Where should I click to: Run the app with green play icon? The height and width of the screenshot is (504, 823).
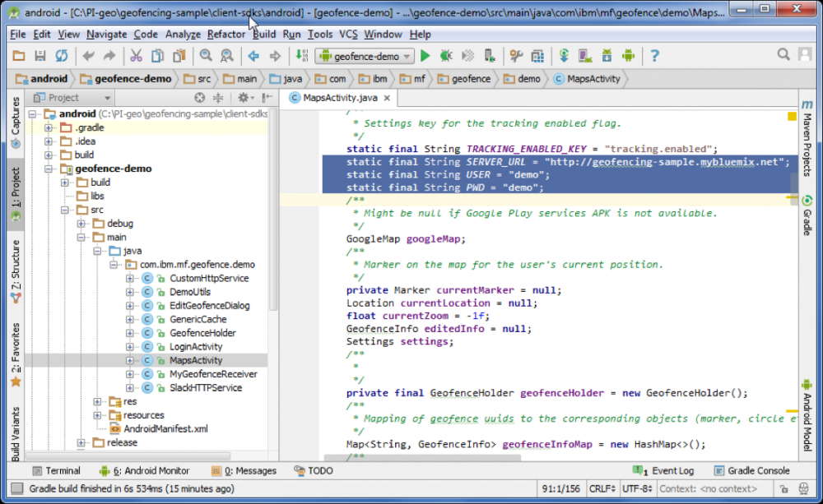click(x=425, y=56)
